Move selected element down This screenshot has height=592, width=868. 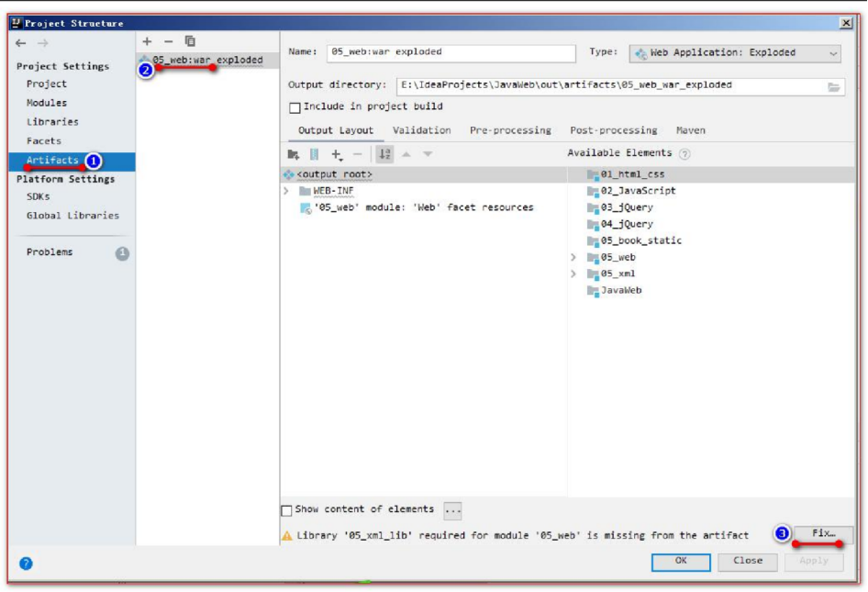(x=428, y=154)
